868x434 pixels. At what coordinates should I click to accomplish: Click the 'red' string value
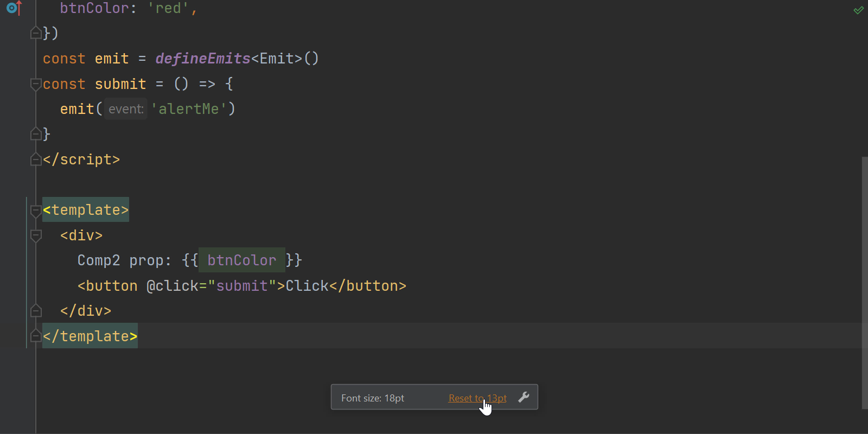click(168, 8)
